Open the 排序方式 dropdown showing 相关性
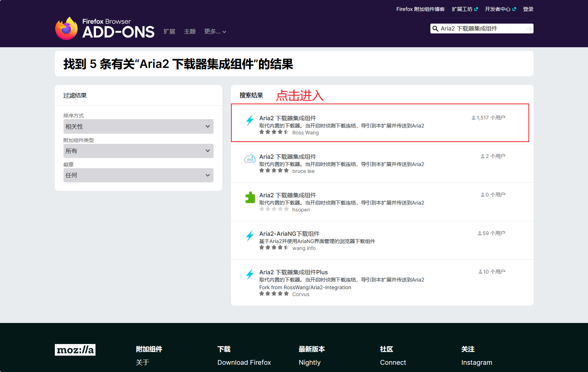The width and height of the screenshot is (588, 372). coord(138,126)
